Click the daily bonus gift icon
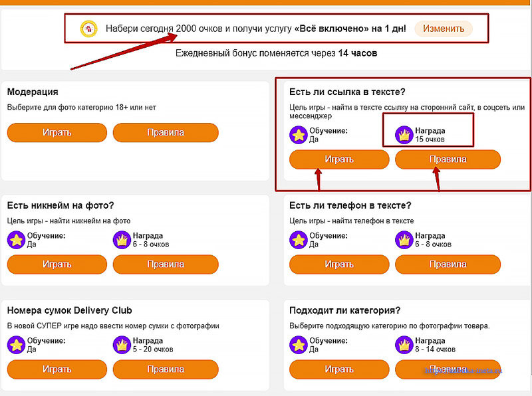Viewport: 532px width, 396px height. [x=89, y=29]
